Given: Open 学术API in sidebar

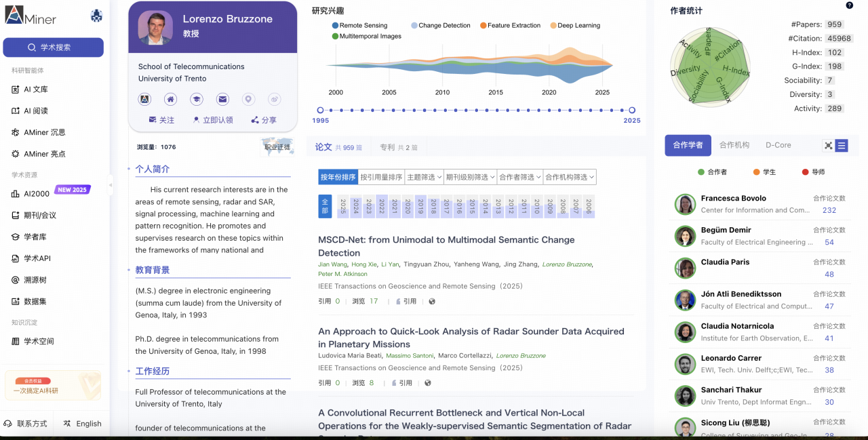Looking at the screenshot, I should point(32,258).
